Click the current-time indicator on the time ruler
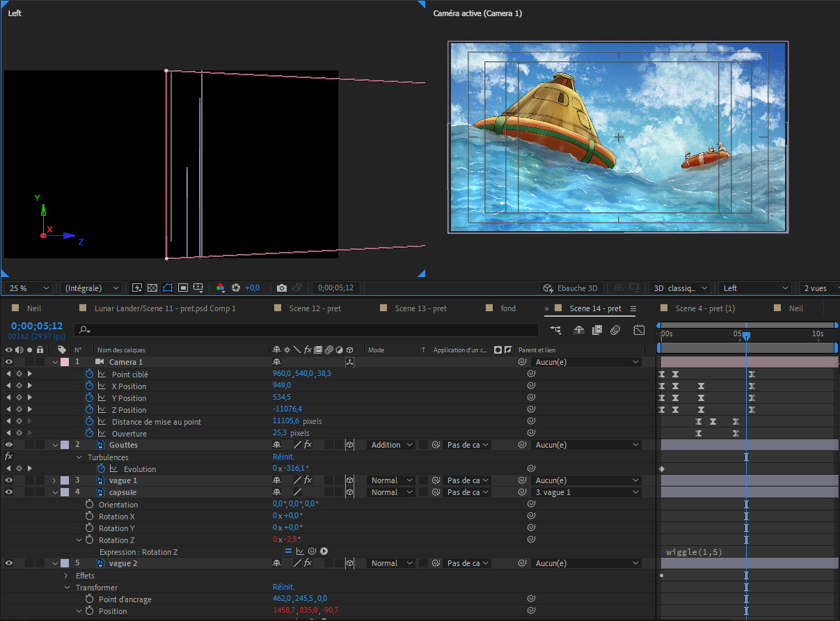Image resolution: width=840 pixels, height=621 pixels. click(746, 336)
